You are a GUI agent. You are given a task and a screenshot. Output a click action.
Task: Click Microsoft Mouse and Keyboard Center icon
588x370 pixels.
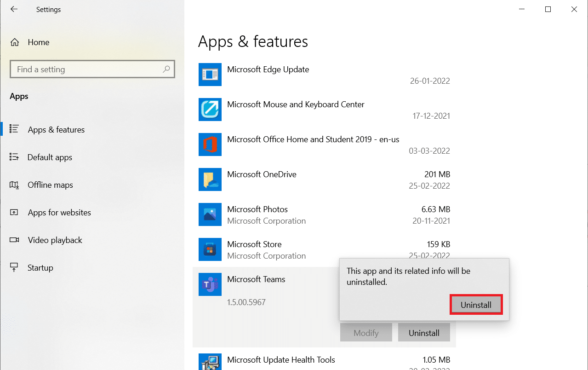210,110
